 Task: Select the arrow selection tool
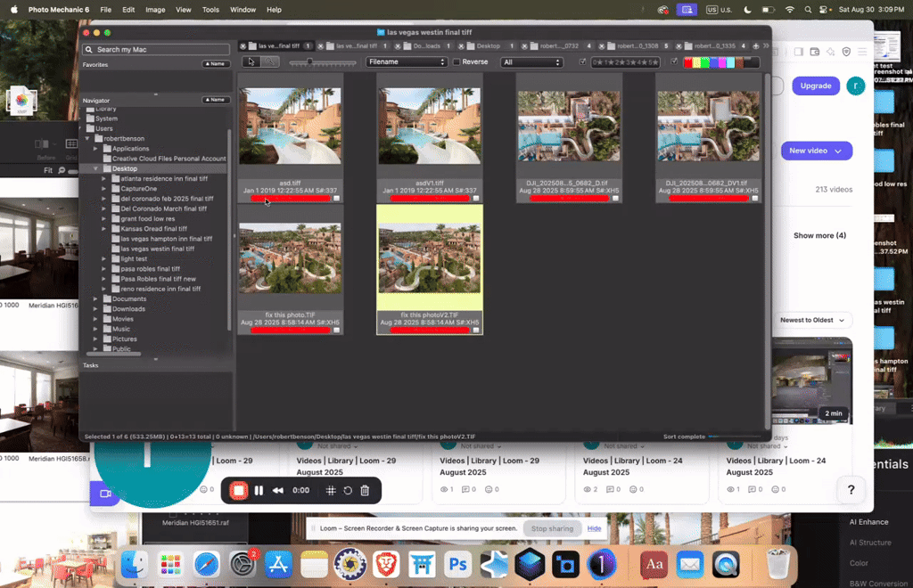click(251, 62)
